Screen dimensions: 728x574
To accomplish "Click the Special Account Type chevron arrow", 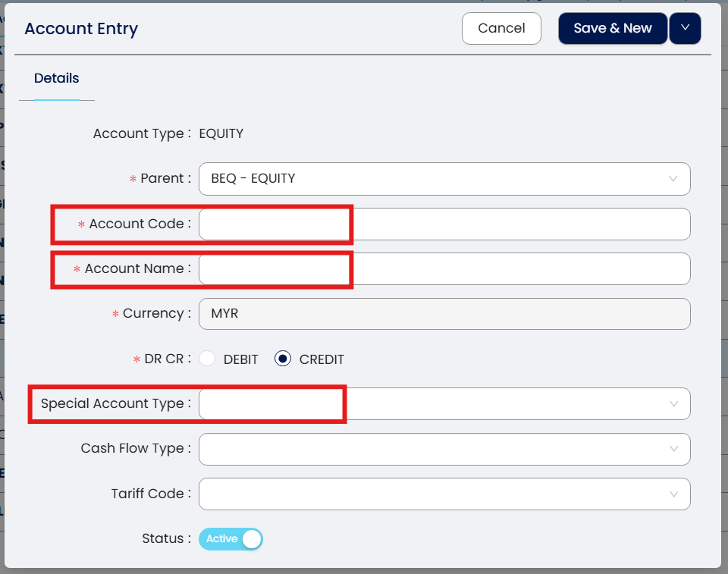I will tap(673, 404).
